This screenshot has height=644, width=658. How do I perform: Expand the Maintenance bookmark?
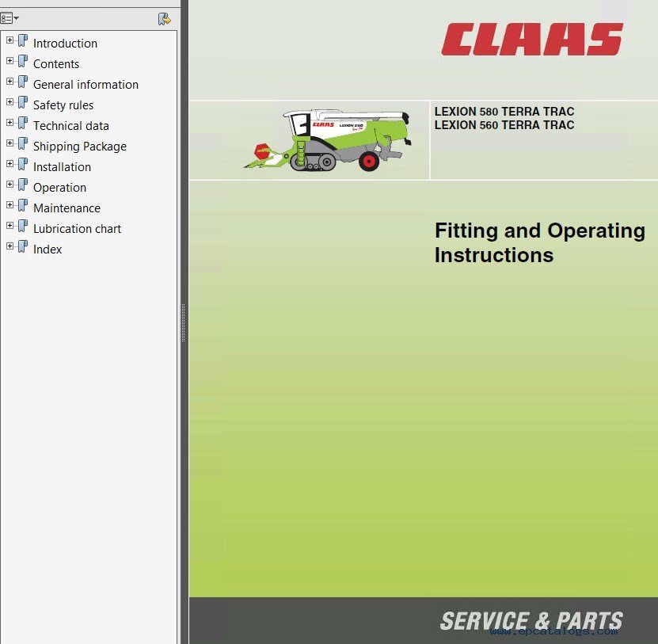click(x=10, y=205)
